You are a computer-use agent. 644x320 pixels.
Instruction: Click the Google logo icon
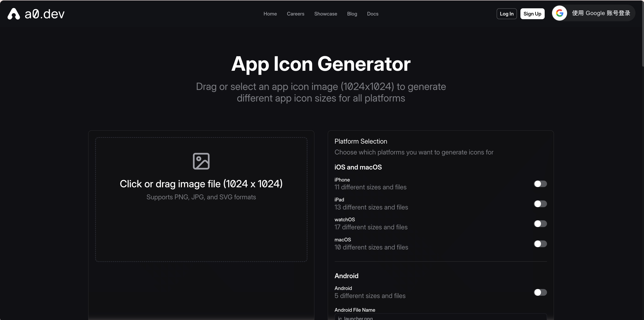click(559, 13)
